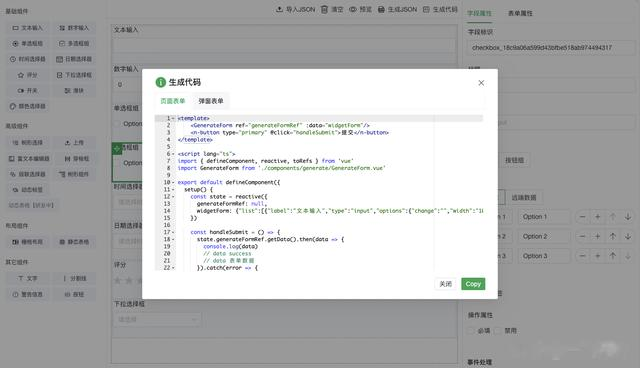
Task: Collapse the script block at line 6
Action: click(x=173, y=154)
